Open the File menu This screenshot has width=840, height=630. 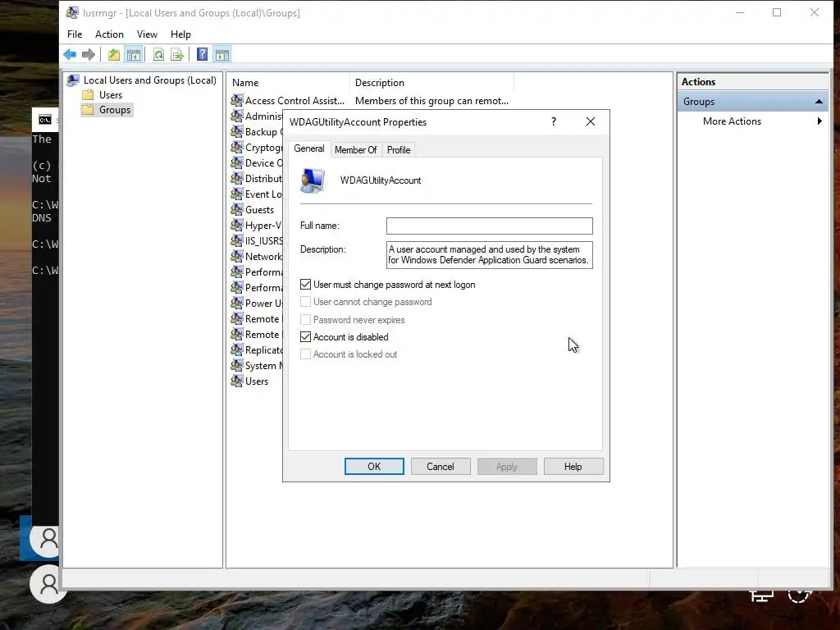point(75,34)
